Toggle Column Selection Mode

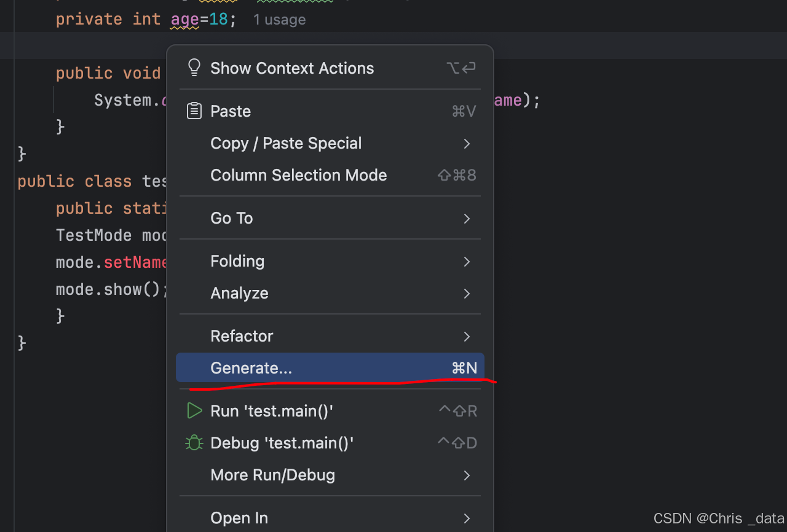click(x=298, y=175)
